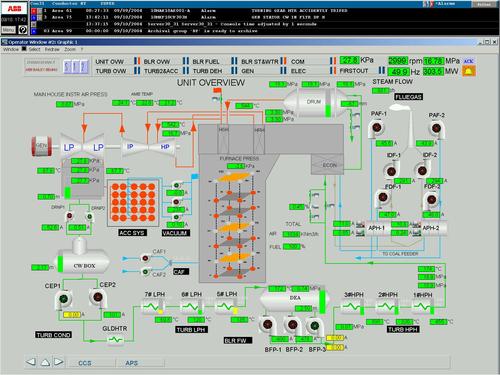Image resolution: width=500 pixels, height=375 pixels.
Task: Open the Menu button under ABB logo
Action: pyautogui.click(x=8, y=30)
